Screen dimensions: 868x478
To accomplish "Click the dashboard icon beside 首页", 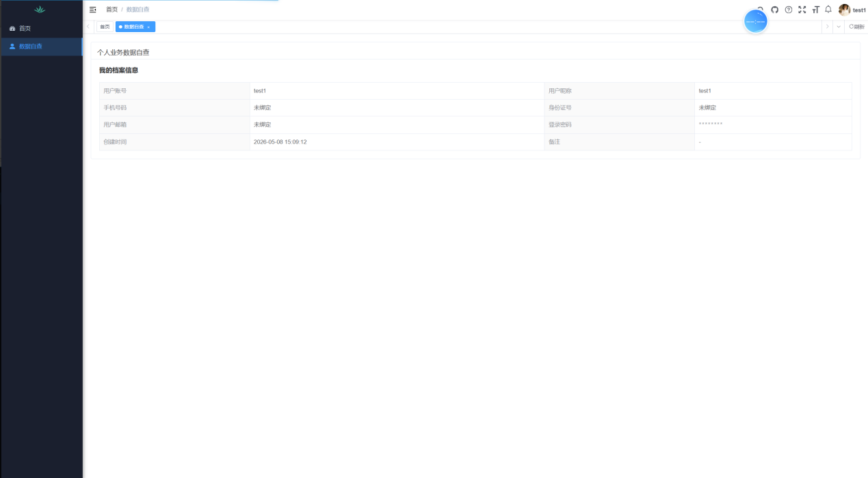I will 12,29.
